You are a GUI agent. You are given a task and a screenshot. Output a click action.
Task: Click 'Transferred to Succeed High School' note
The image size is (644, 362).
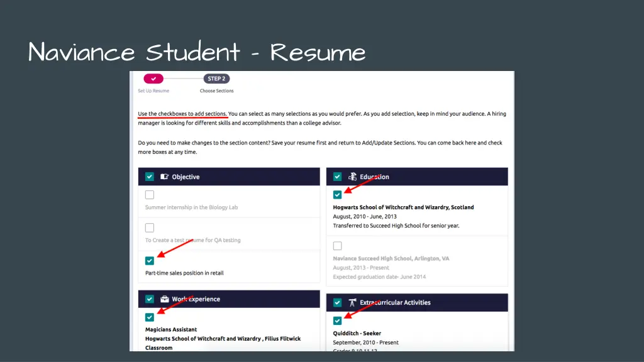click(x=396, y=226)
